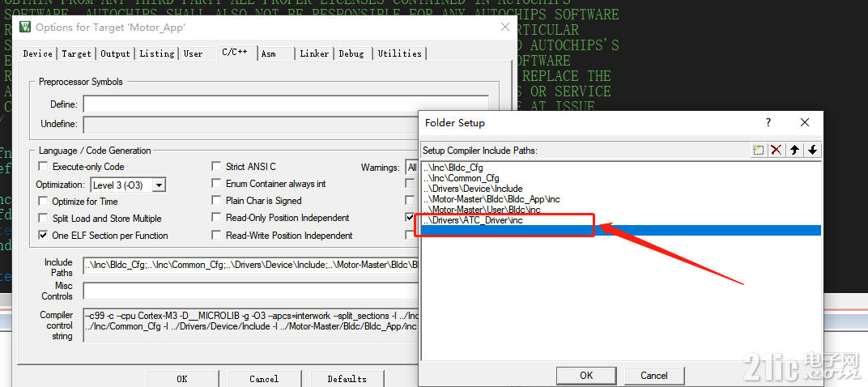
Task: Close the Options for Target dialog
Action: tap(505, 28)
